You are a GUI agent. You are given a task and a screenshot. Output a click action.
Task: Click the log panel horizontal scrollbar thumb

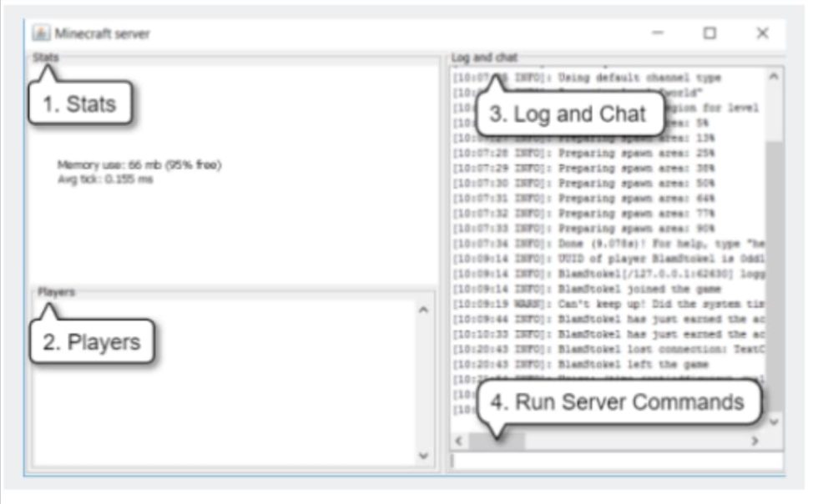click(x=496, y=441)
